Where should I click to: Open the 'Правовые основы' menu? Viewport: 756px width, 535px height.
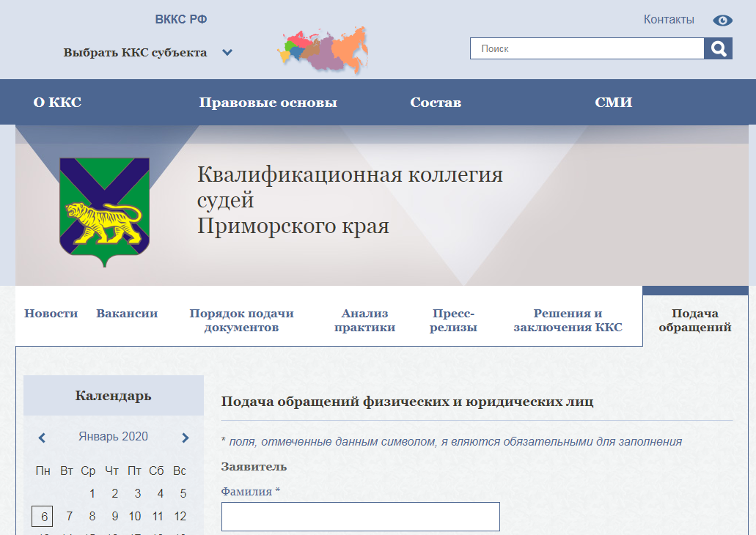coord(268,102)
